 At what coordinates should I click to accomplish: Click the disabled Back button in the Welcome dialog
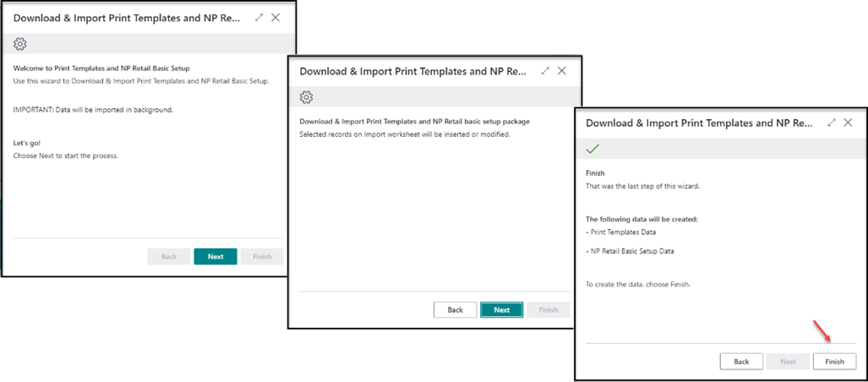(169, 256)
